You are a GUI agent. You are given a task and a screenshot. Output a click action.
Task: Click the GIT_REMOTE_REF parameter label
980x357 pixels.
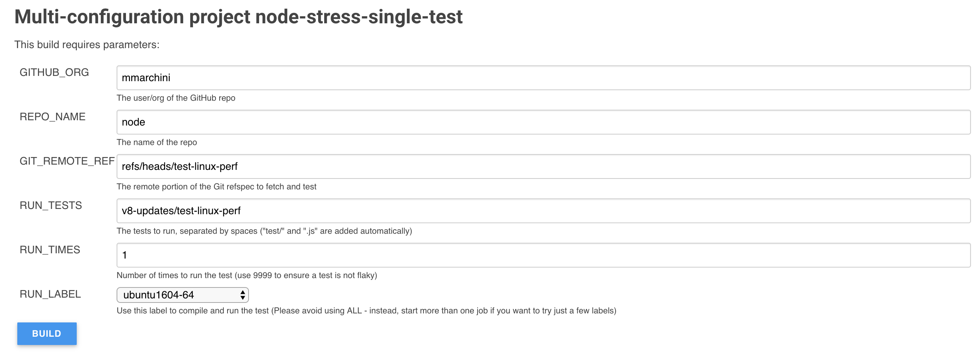[67, 161]
